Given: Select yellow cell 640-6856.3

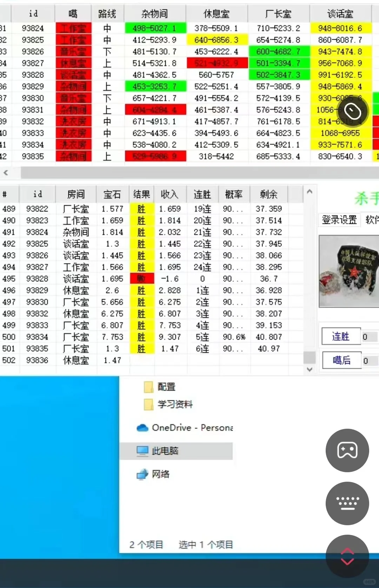Looking at the screenshot, I should [x=217, y=40].
